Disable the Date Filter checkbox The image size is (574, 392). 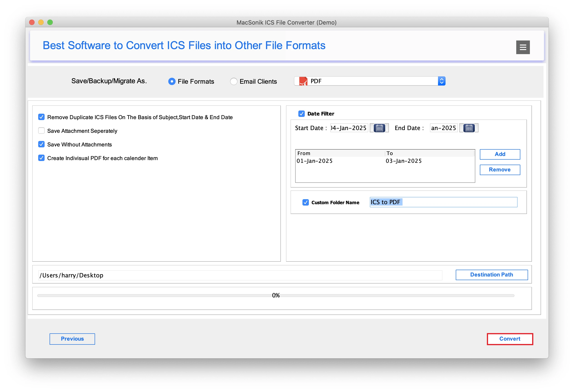pos(301,114)
